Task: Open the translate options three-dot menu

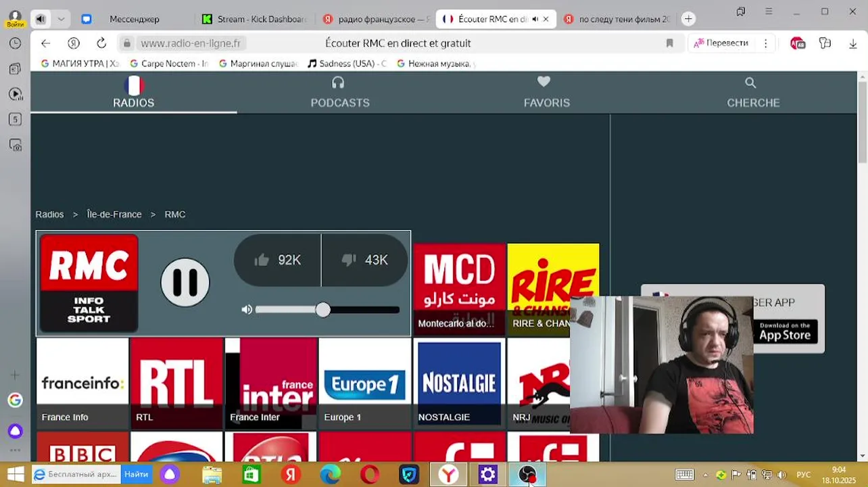Action: point(765,43)
